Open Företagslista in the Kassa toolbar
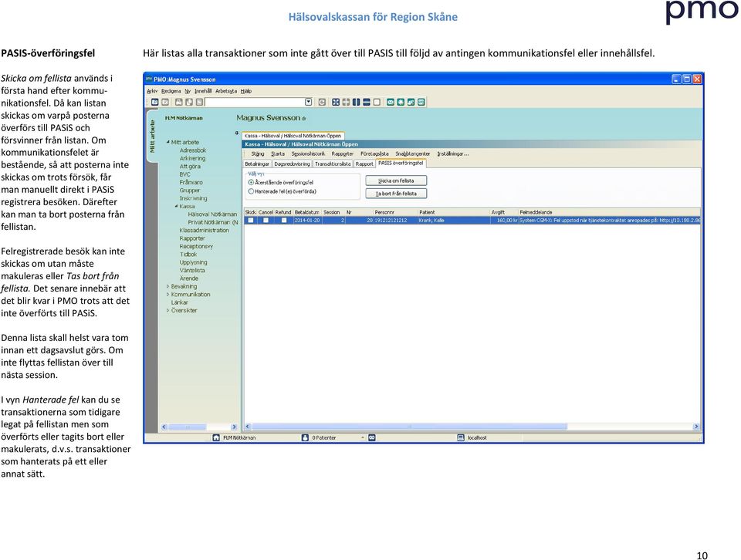 click(374, 154)
